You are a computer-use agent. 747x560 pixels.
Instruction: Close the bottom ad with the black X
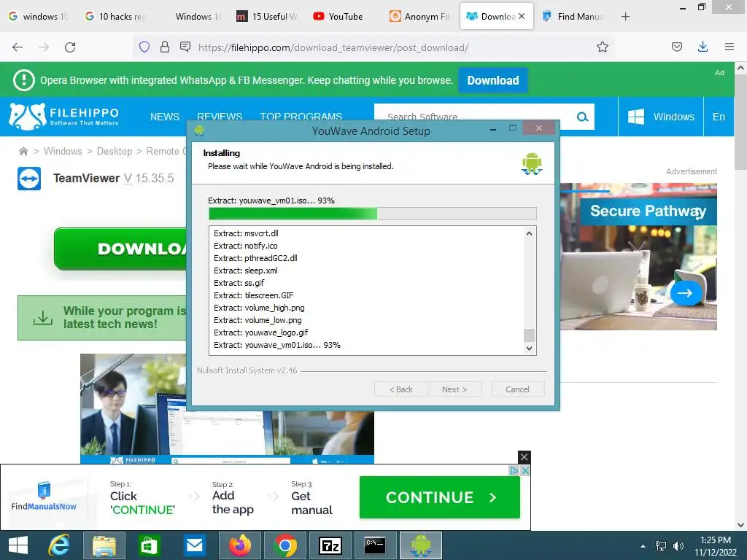[524, 457]
